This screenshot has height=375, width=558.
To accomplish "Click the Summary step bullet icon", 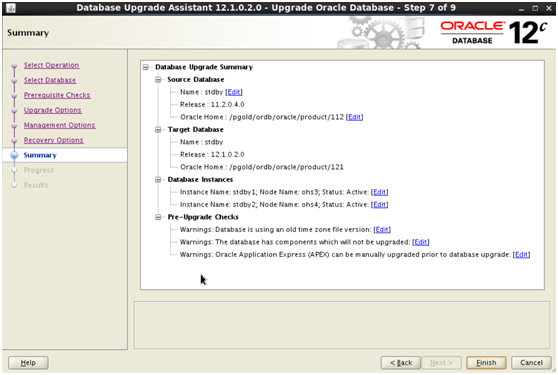I will point(14,155).
